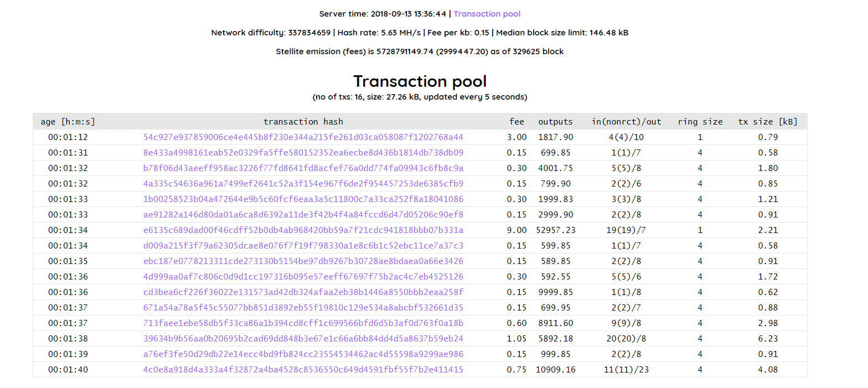Image resolution: width=868 pixels, height=388 pixels.
Task: Open transaction hash starting with 4d999aa0
Action: pos(303,277)
